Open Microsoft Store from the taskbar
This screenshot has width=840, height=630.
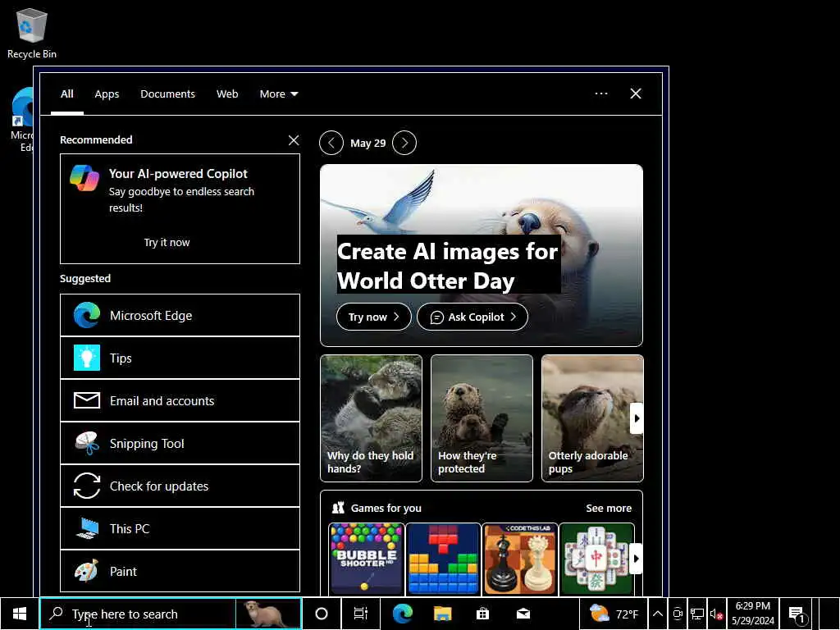coord(482,614)
